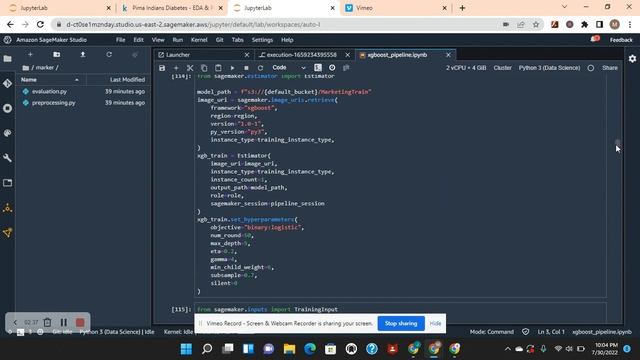
Task: Stop the Vimeo recording with red button
Action: pyautogui.click(x=80, y=322)
